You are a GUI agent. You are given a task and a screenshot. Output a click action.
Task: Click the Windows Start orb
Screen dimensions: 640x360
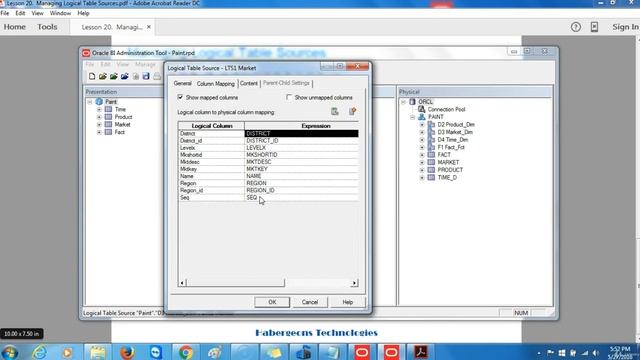click(10, 352)
